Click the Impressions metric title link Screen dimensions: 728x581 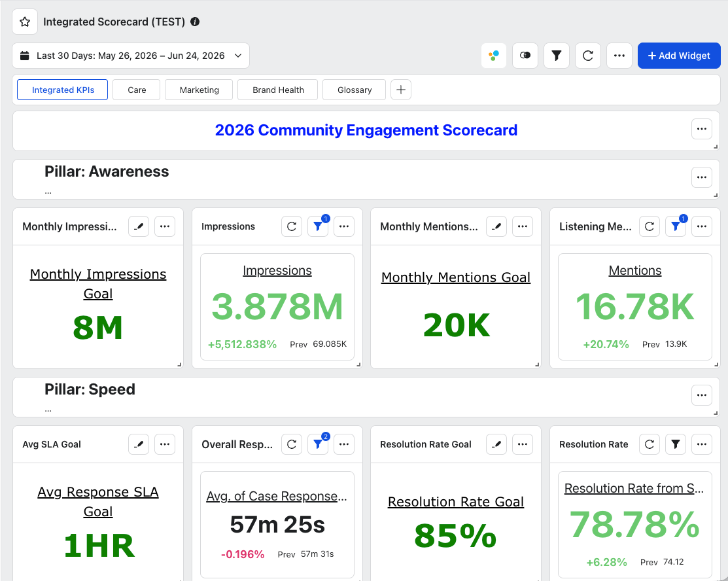(277, 270)
